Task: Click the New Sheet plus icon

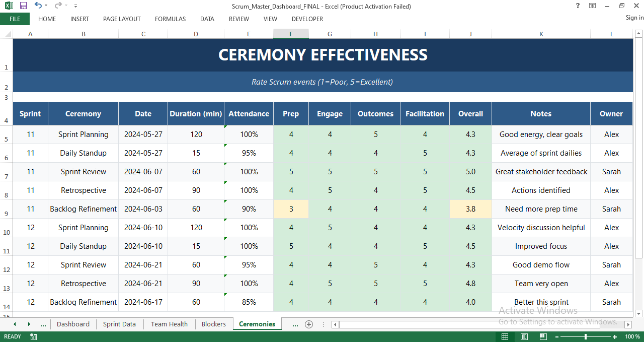Action: click(x=309, y=324)
